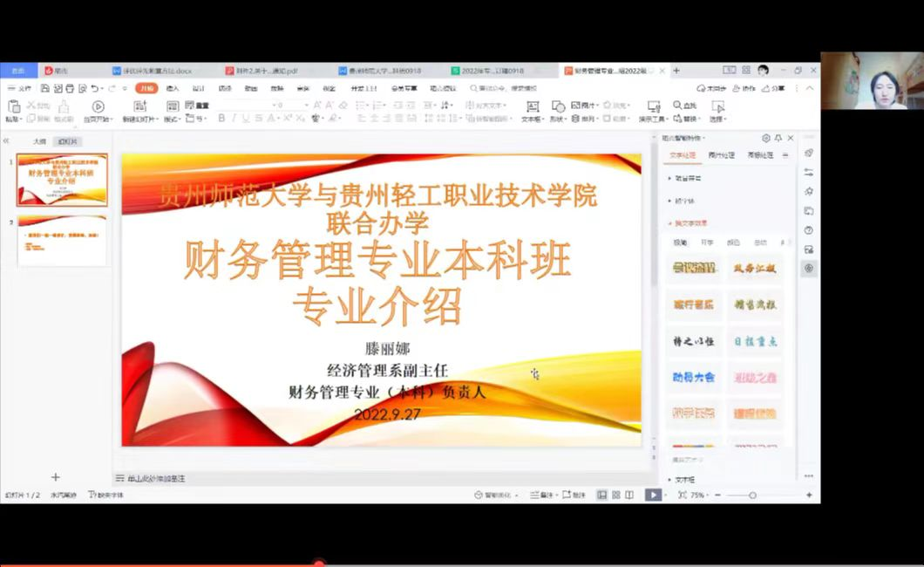The height and width of the screenshot is (567, 924).
Task: Apply Underline formatting
Action: coord(246,119)
